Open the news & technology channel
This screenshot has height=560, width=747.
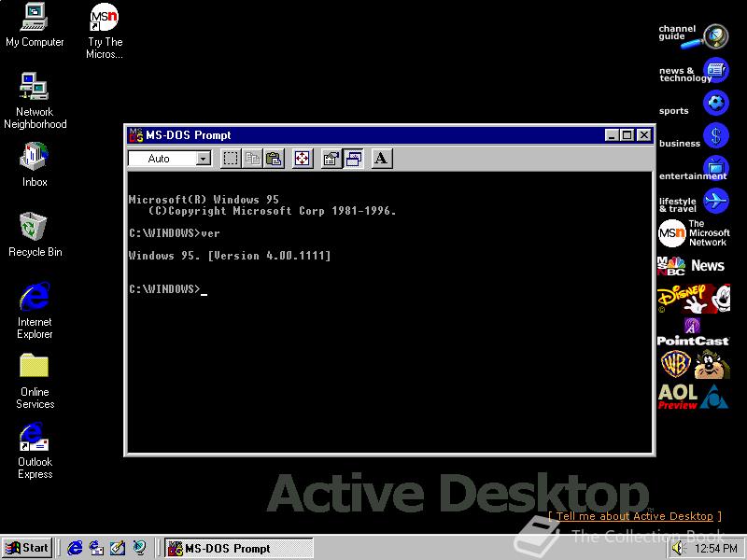693,72
